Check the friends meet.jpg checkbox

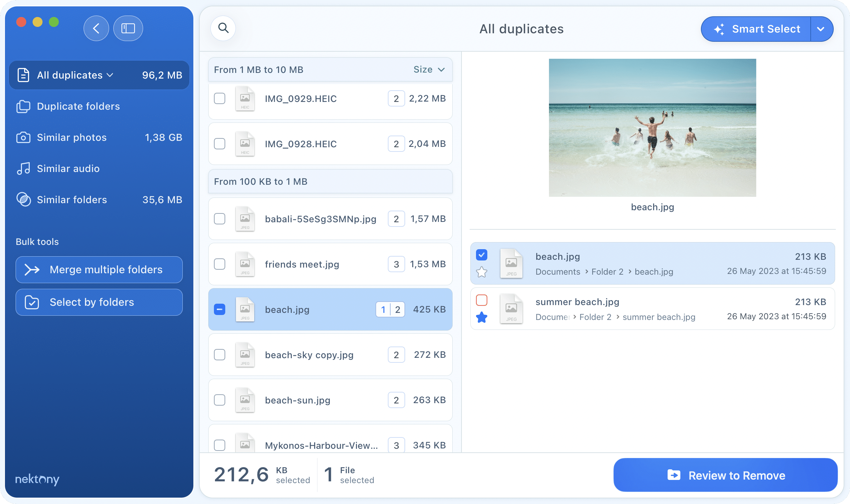point(219,264)
